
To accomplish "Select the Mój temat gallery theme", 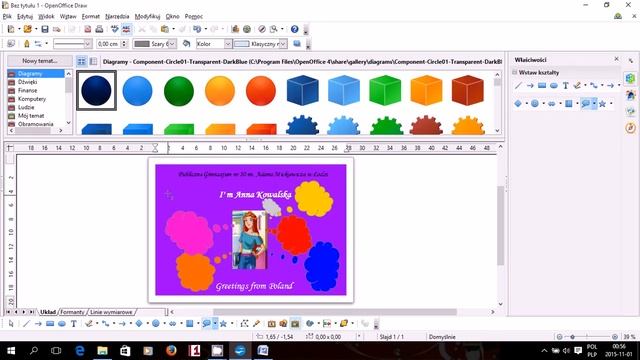I will coord(31,116).
